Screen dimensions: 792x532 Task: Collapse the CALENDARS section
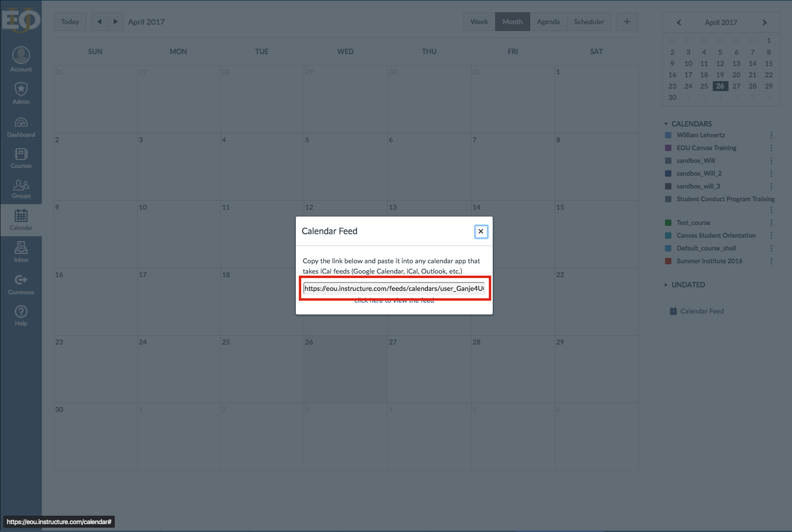pos(688,124)
